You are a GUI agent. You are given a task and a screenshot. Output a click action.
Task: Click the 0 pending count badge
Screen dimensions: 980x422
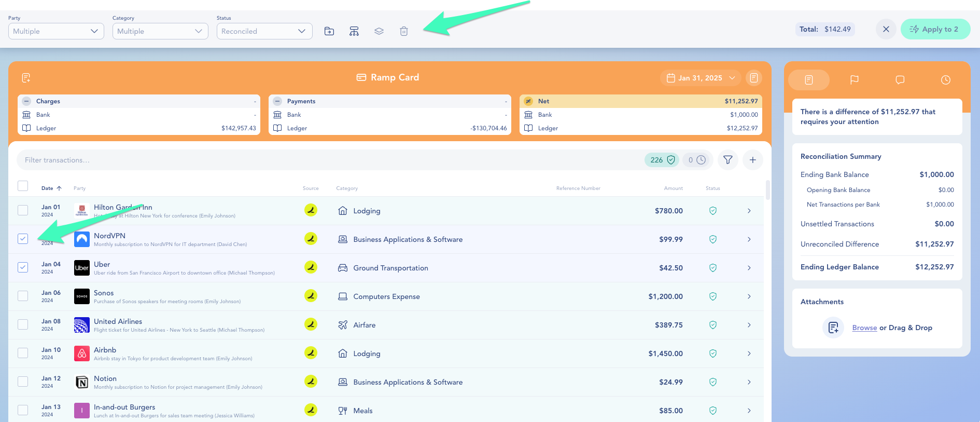click(x=696, y=160)
